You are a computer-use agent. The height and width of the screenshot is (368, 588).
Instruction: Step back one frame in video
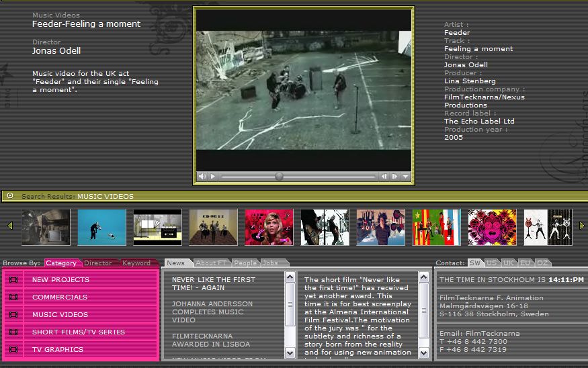384,176
